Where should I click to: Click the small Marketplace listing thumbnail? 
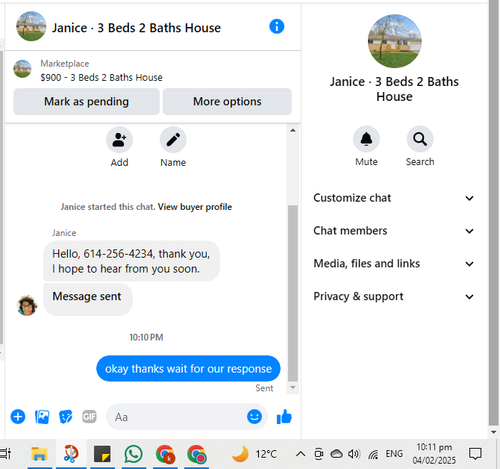coord(22,69)
